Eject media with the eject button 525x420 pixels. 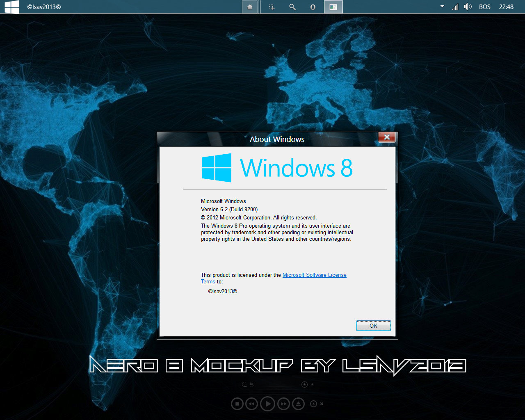tap(298, 404)
